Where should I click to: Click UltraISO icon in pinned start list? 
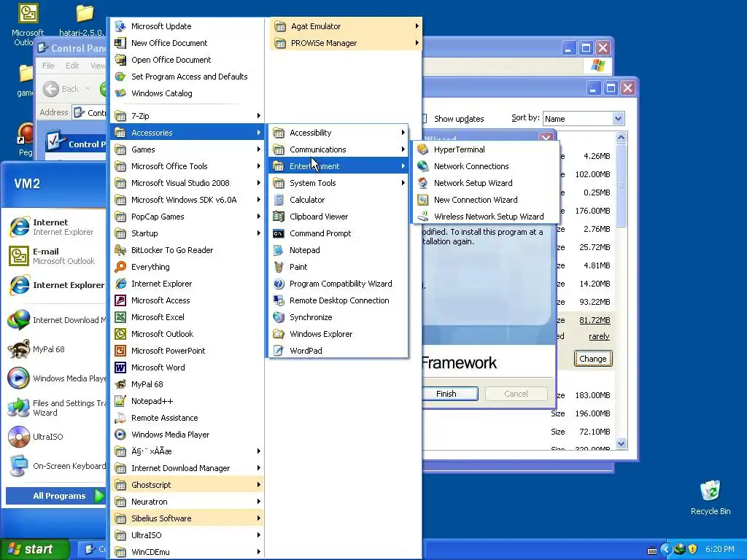(19, 437)
